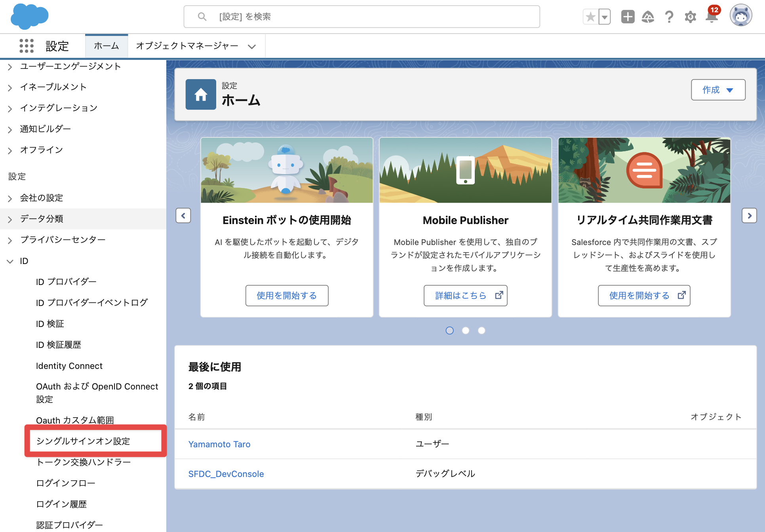Screen dimensions: 765x532
Task: Select the second carousel page dot
Action: (x=466, y=331)
